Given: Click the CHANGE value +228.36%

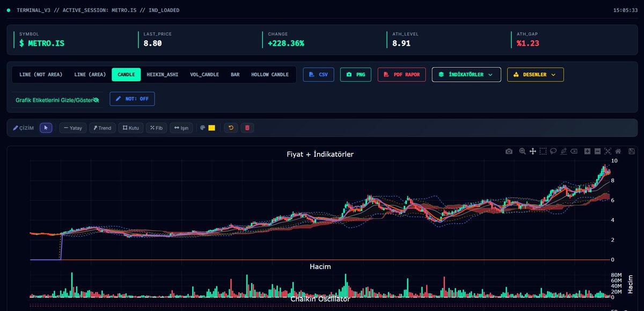Looking at the screenshot, I should (286, 43).
